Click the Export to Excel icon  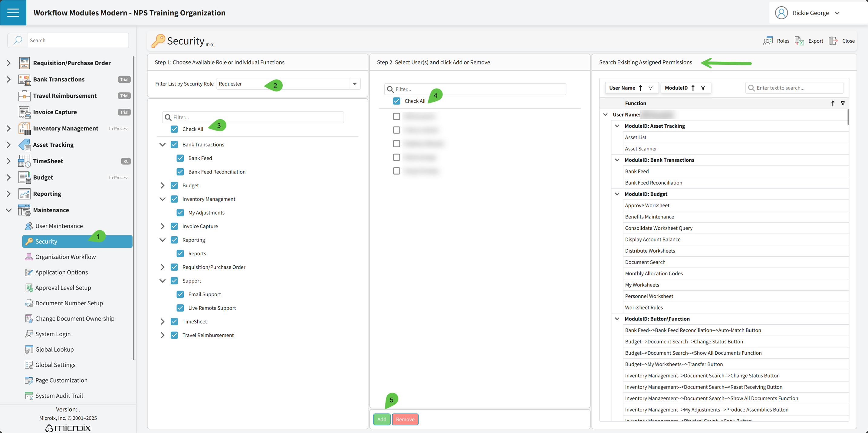[x=799, y=41]
